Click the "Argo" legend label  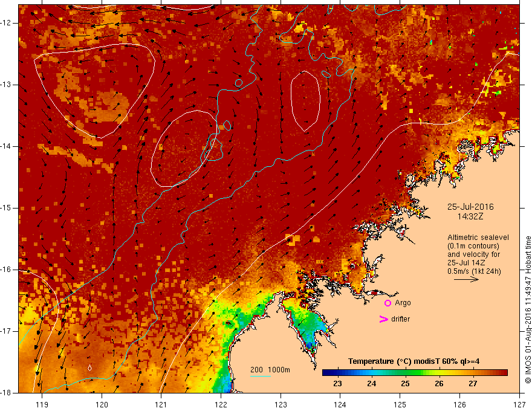[x=403, y=303]
